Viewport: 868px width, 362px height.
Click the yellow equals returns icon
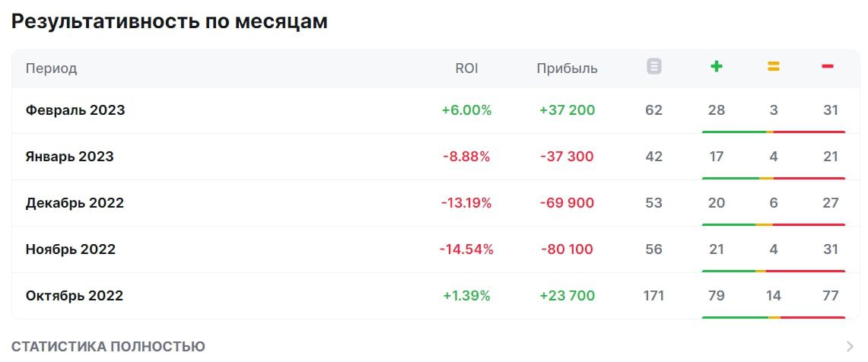(774, 67)
